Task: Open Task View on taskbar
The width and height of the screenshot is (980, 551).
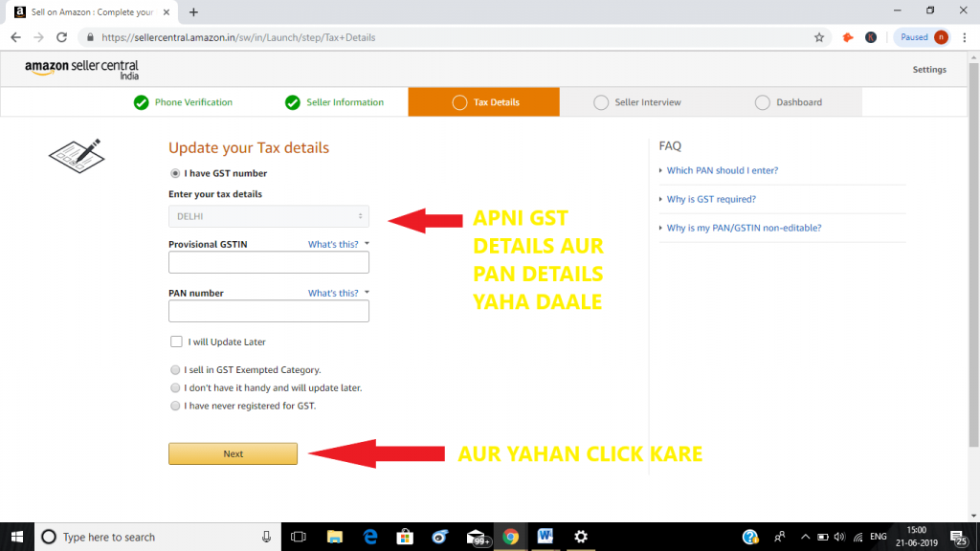Action: click(x=299, y=537)
